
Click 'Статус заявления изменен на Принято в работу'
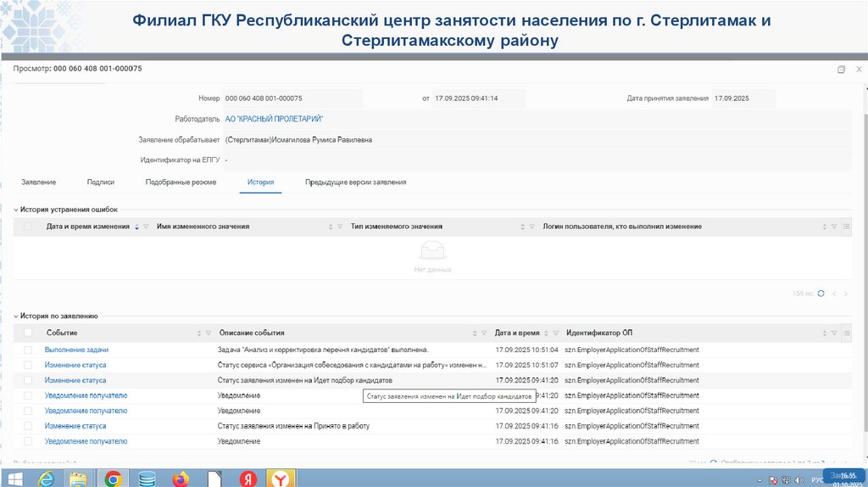pyautogui.click(x=293, y=426)
